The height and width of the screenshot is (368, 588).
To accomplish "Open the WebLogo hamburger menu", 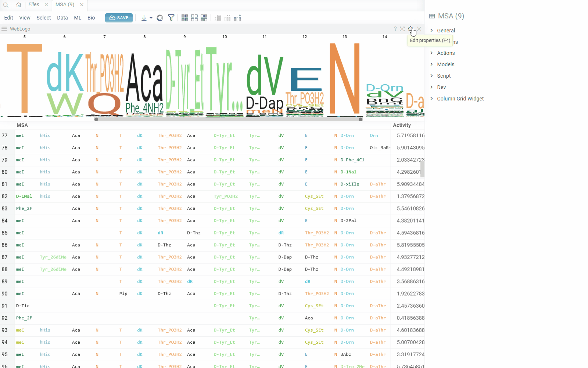I will coord(4,29).
